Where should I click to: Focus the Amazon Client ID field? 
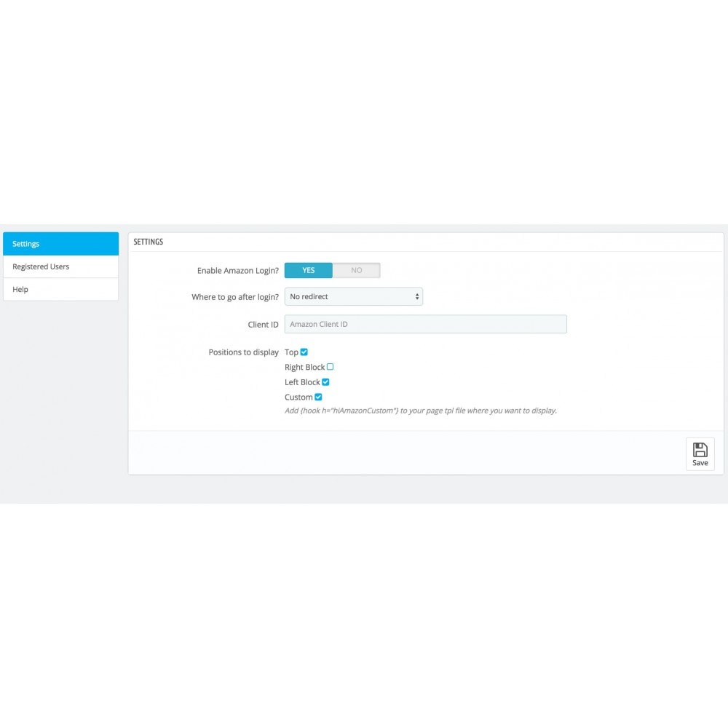[425, 324]
